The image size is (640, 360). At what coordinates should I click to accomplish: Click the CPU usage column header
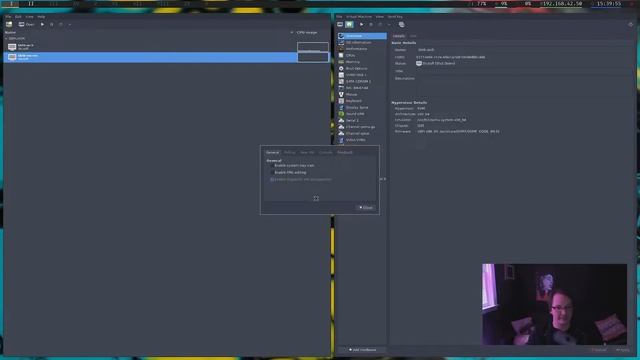click(x=307, y=32)
